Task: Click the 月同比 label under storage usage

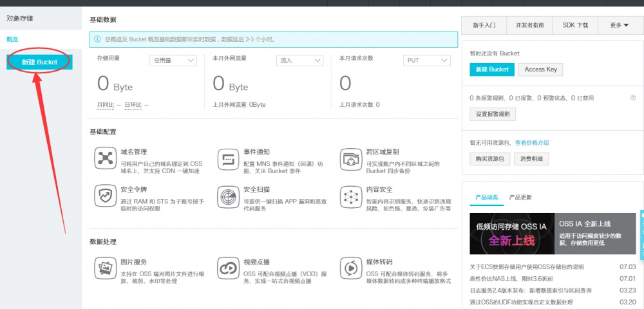Action: (106, 105)
